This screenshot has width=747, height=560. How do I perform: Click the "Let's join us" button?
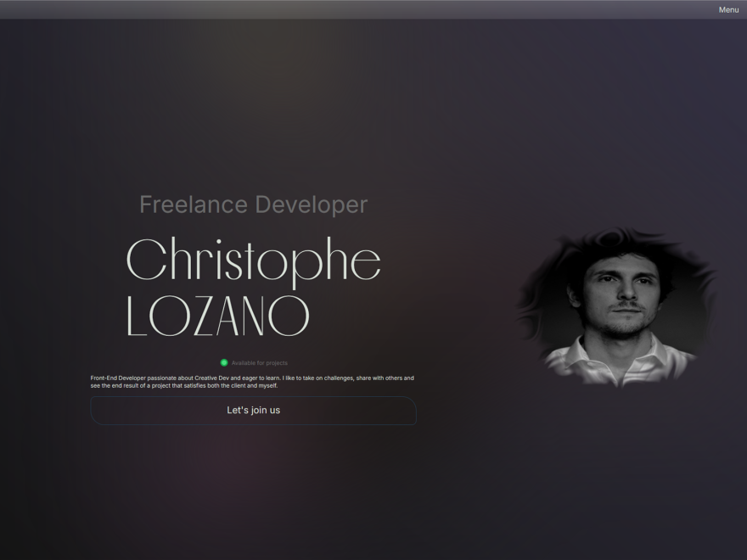(254, 411)
